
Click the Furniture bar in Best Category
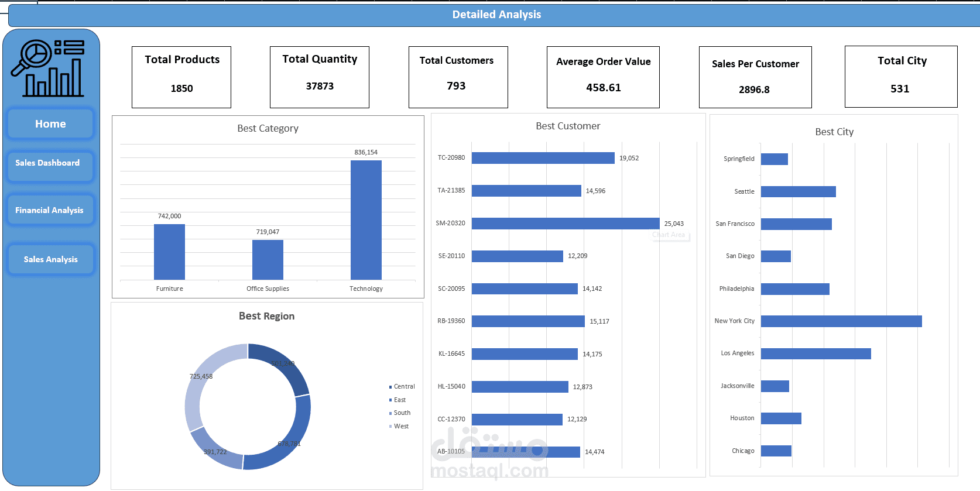[x=169, y=252]
